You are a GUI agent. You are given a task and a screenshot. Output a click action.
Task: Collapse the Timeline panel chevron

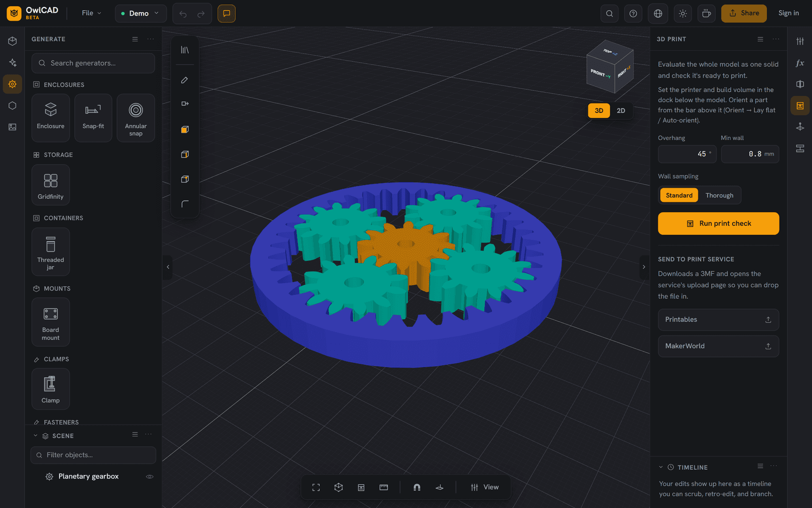click(x=661, y=467)
